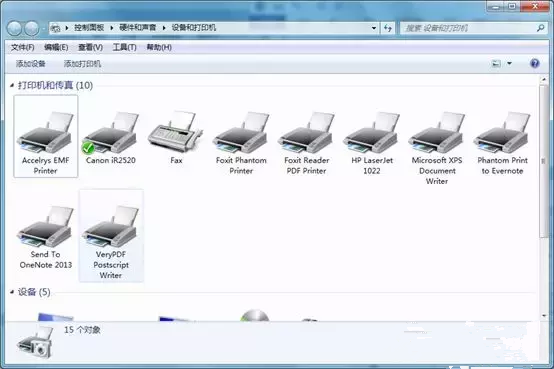Select VeryPDF Postscript Writer printer

coord(111,236)
